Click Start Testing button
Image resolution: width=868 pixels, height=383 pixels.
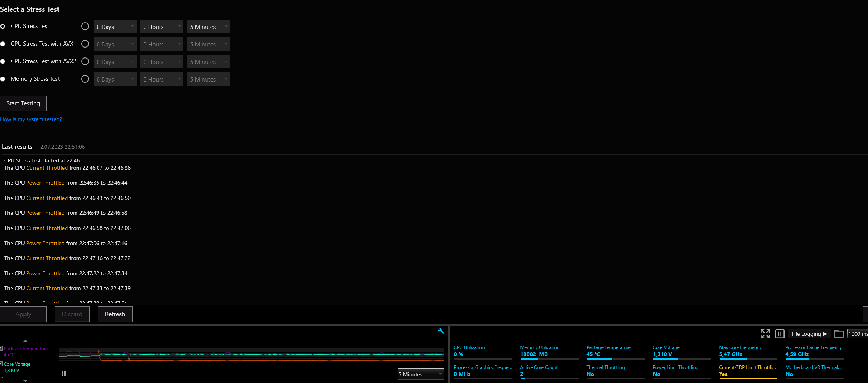(x=23, y=103)
